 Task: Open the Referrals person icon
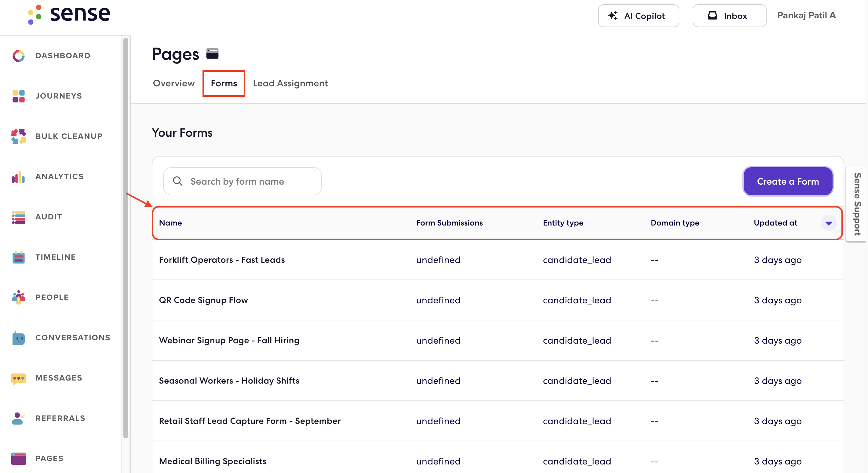click(19, 418)
